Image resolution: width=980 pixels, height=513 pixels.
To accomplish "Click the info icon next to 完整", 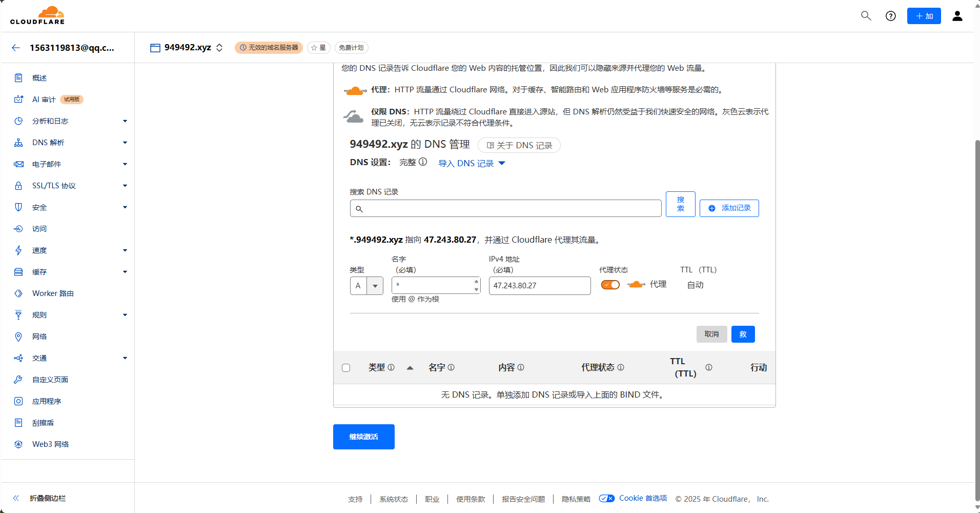I will [x=423, y=162].
